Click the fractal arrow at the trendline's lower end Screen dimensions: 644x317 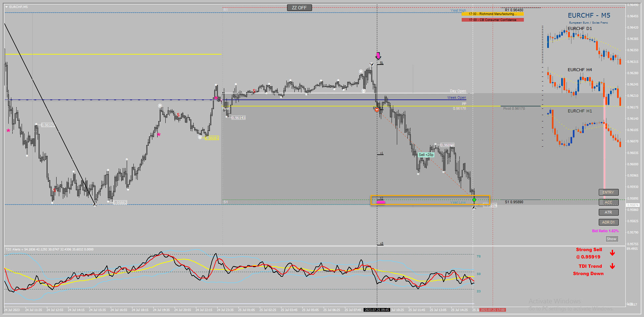pos(95,205)
